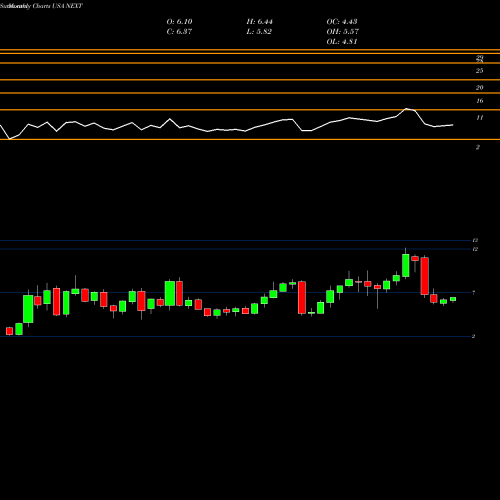Screen dimensions: 500x500
Task: Click the 7 price axis label
Action: coord(474,293)
